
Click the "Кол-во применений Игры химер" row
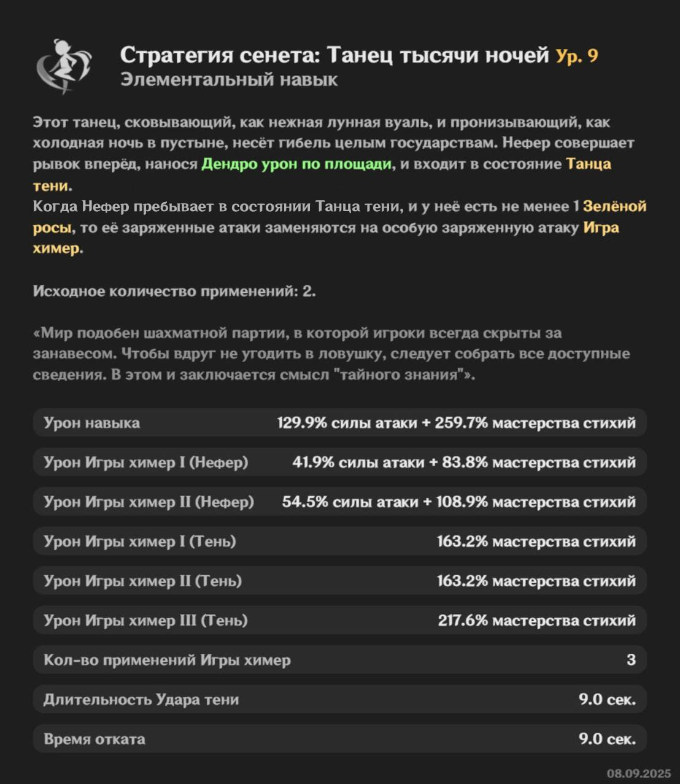(339, 660)
